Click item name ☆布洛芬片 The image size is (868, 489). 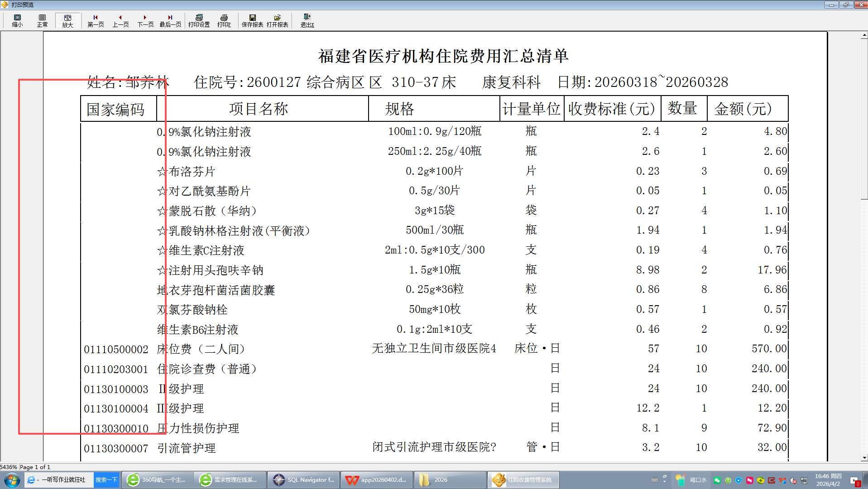186,172
